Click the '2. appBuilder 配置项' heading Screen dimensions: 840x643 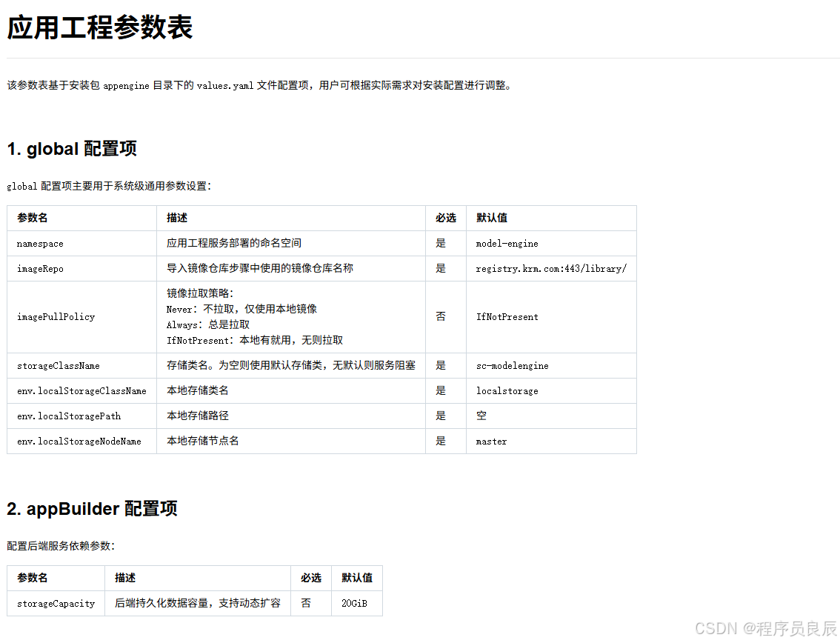[92, 508]
